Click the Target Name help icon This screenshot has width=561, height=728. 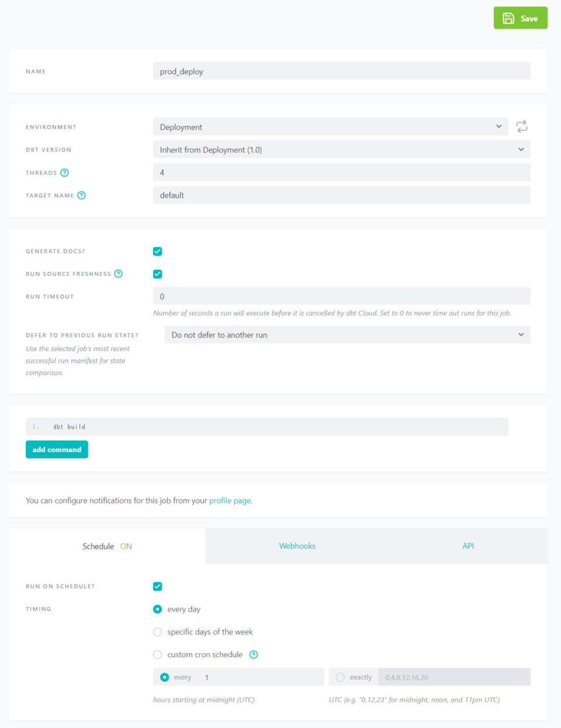point(82,195)
